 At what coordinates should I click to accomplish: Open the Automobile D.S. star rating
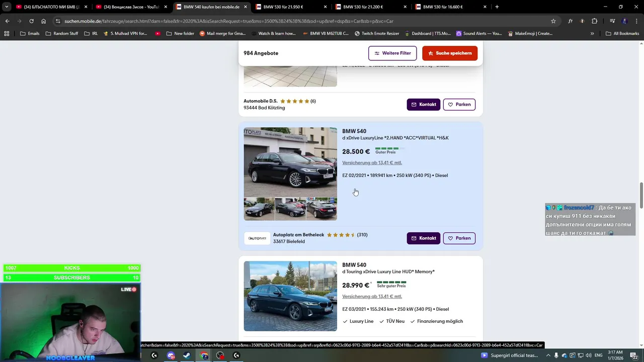(x=294, y=101)
